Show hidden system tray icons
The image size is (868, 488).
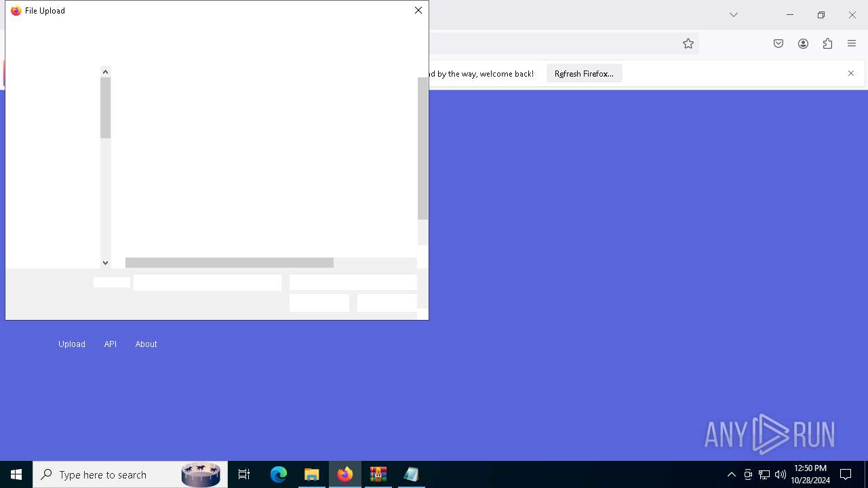732,474
